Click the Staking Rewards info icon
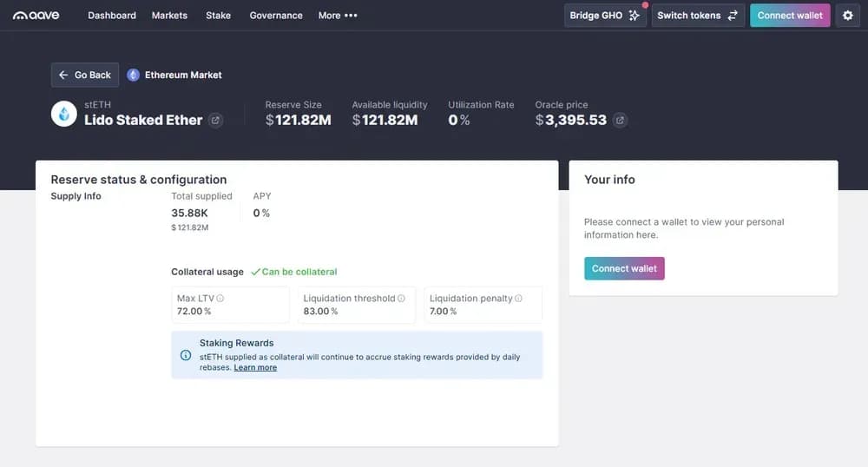 pyautogui.click(x=186, y=355)
